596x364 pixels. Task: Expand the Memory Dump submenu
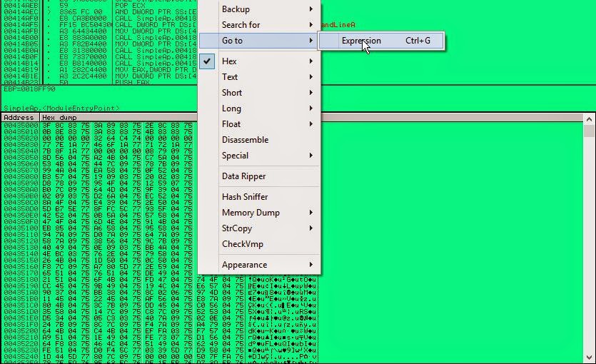[x=259, y=213]
